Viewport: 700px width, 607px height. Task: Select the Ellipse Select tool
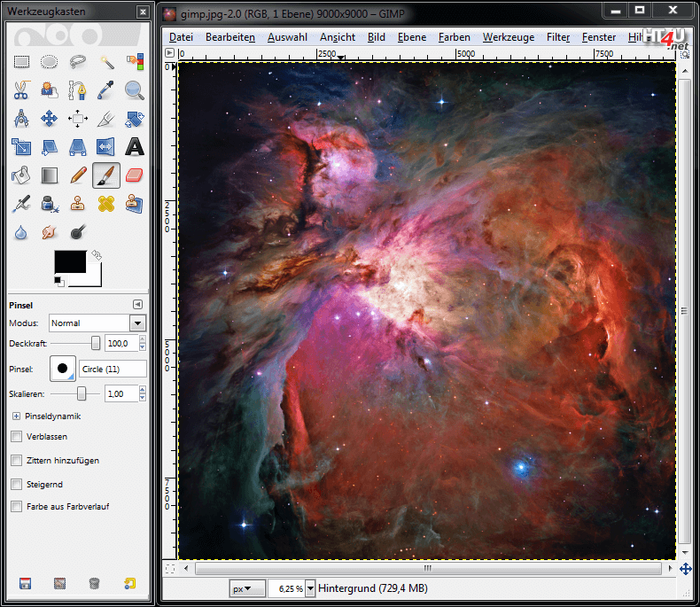[49, 62]
